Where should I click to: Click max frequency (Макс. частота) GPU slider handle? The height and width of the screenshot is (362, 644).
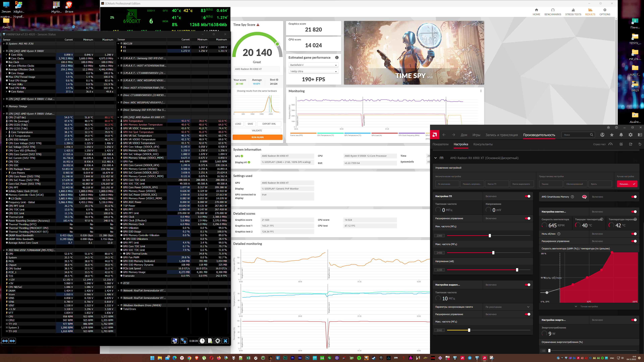[493, 253]
